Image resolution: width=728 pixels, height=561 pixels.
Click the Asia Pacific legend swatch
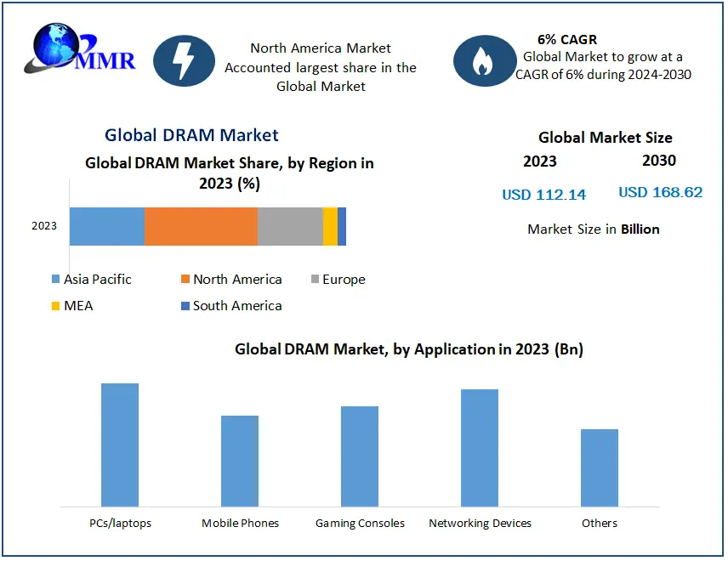point(56,280)
